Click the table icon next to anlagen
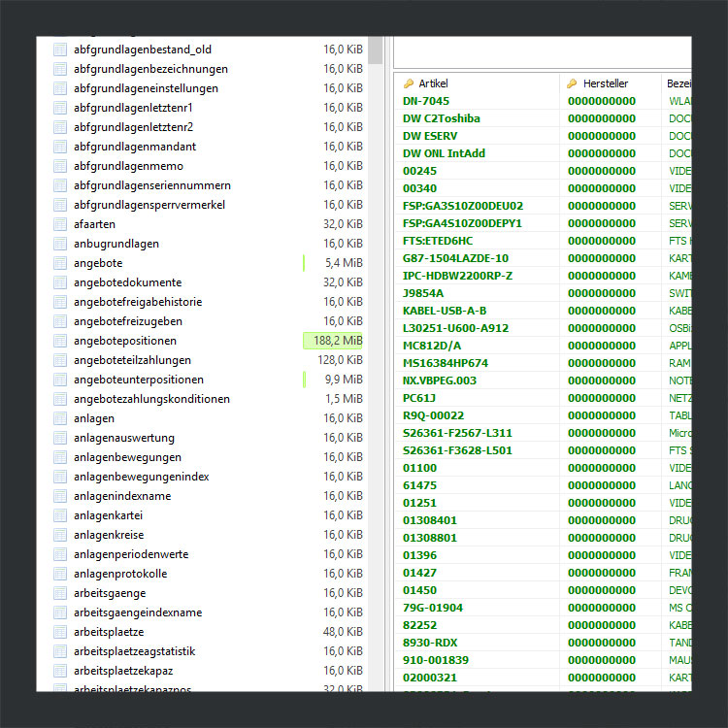Image resolution: width=728 pixels, height=728 pixels. 60,418
